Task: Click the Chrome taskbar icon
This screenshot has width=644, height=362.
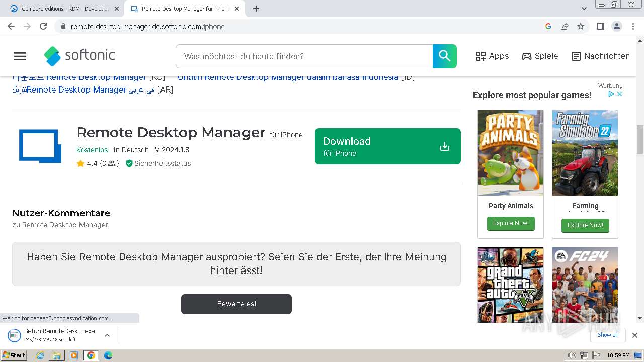Action: pos(91,355)
